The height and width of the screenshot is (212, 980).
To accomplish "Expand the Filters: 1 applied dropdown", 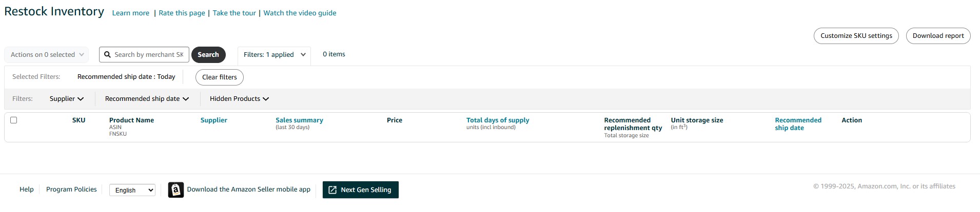I will pos(275,55).
